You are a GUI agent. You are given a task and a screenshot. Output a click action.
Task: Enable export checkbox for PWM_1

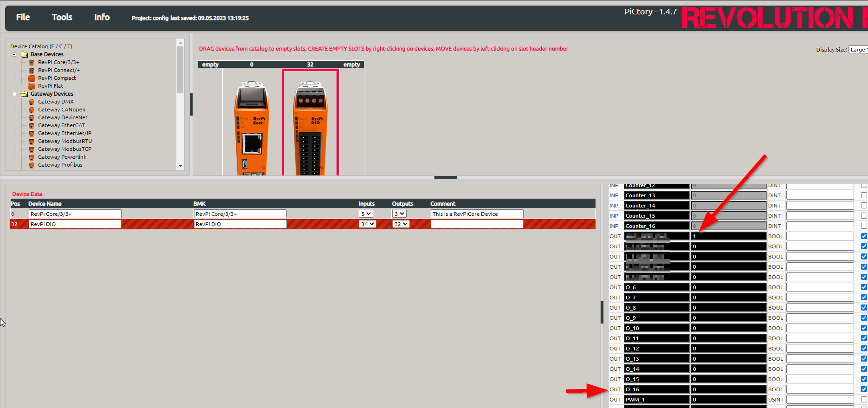click(864, 400)
